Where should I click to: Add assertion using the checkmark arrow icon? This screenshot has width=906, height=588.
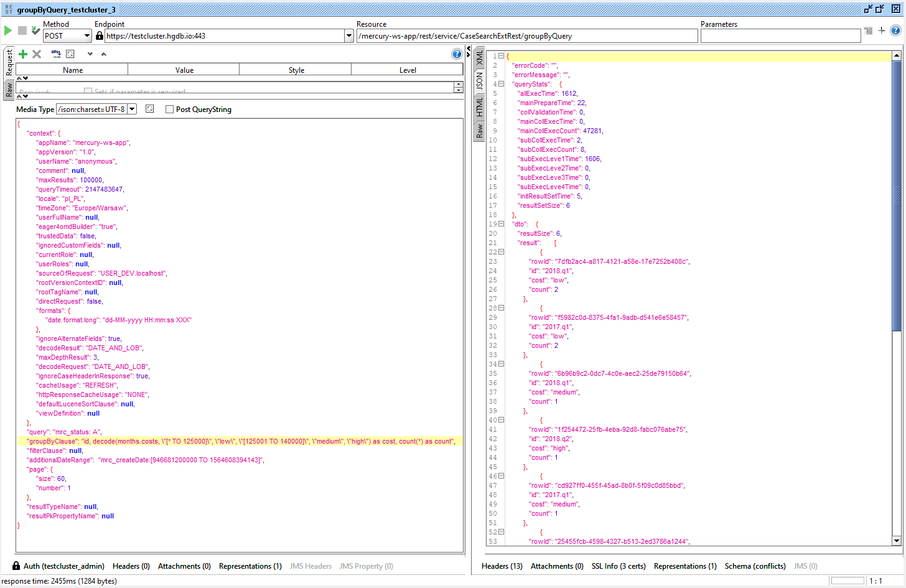36,30
